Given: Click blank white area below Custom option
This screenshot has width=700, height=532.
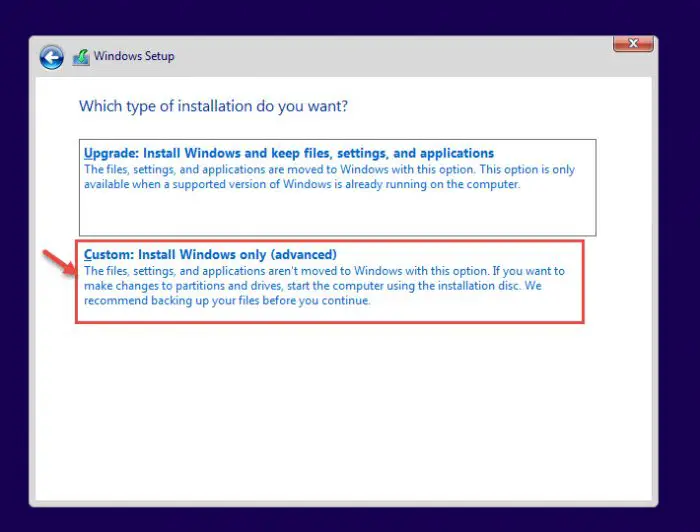Looking at the screenshot, I should pyautogui.click(x=344, y=411).
